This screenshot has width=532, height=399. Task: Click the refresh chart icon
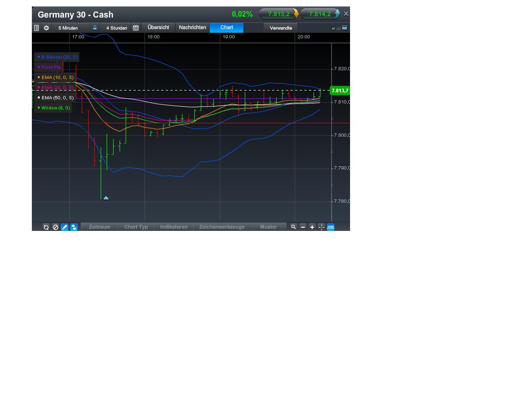point(46,227)
